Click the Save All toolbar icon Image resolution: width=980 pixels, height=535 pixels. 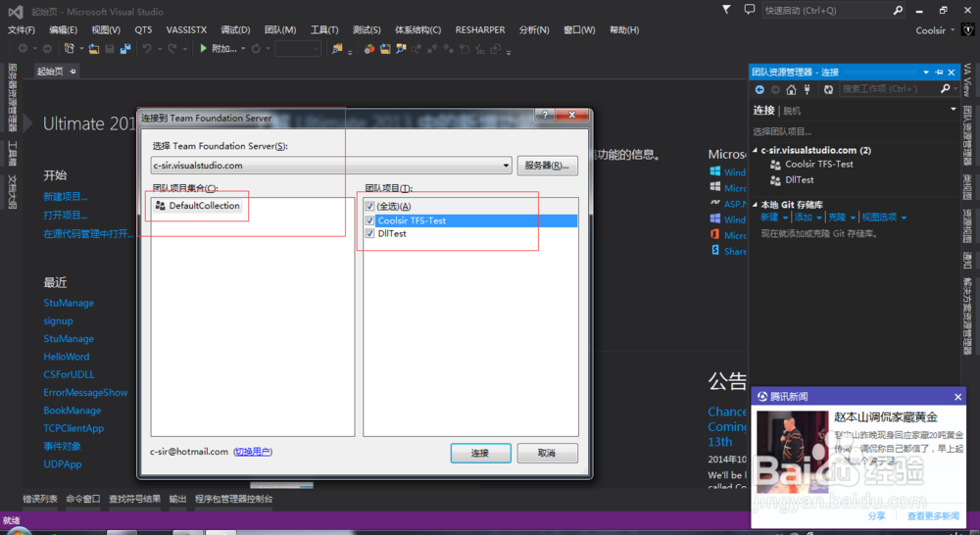pyautogui.click(x=125, y=48)
